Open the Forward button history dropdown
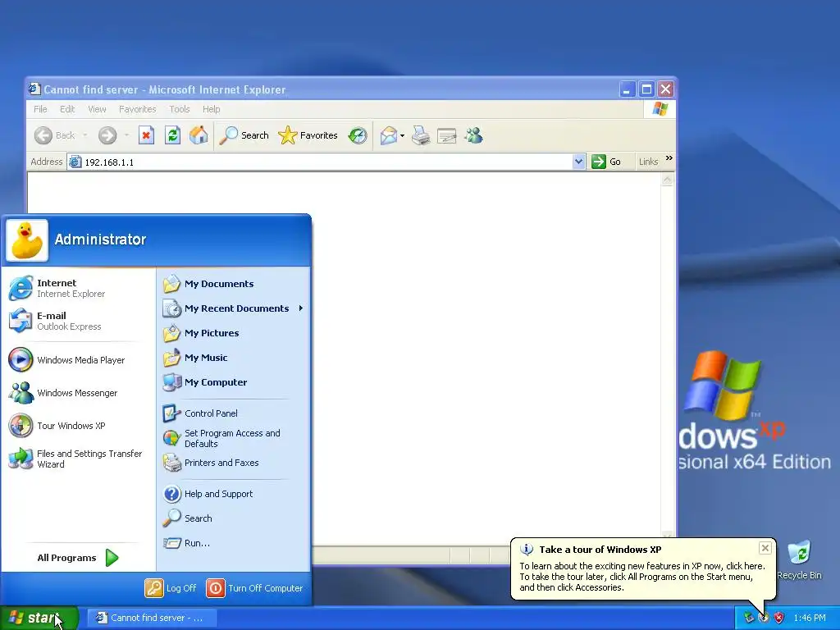The height and width of the screenshot is (630, 840). click(126, 135)
